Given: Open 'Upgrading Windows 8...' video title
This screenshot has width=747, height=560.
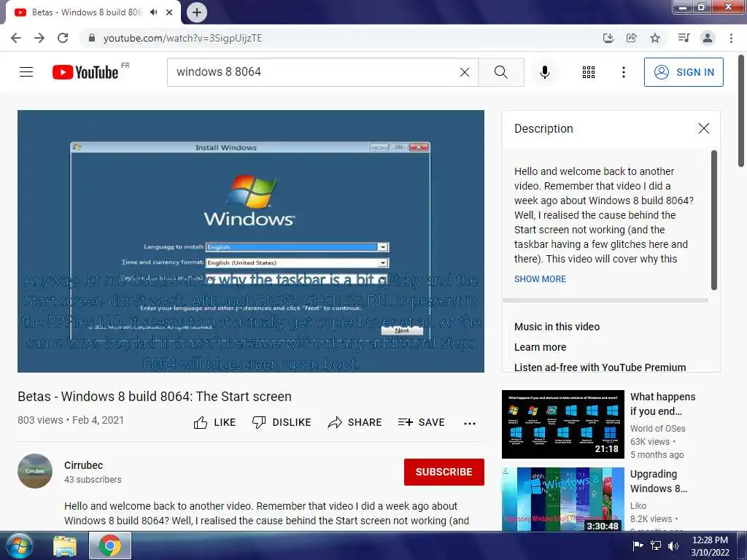Looking at the screenshot, I should tap(659, 481).
